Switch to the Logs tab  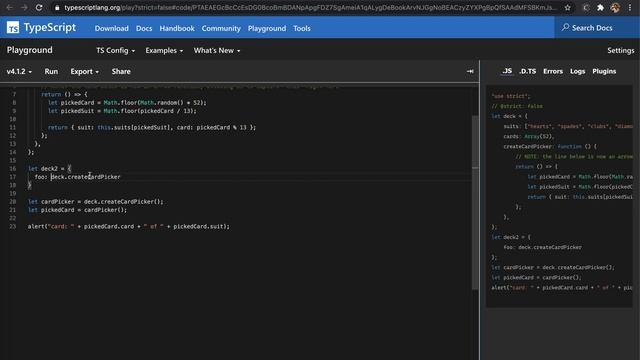pyautogui.click(x=577, y=71)
